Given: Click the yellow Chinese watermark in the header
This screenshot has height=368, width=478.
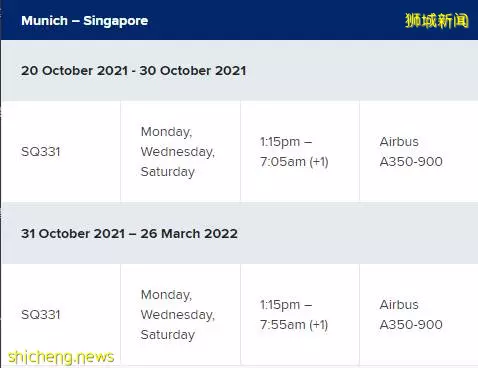Looking at the screenshot, I should pyautogui.click(x=437, y=21).
